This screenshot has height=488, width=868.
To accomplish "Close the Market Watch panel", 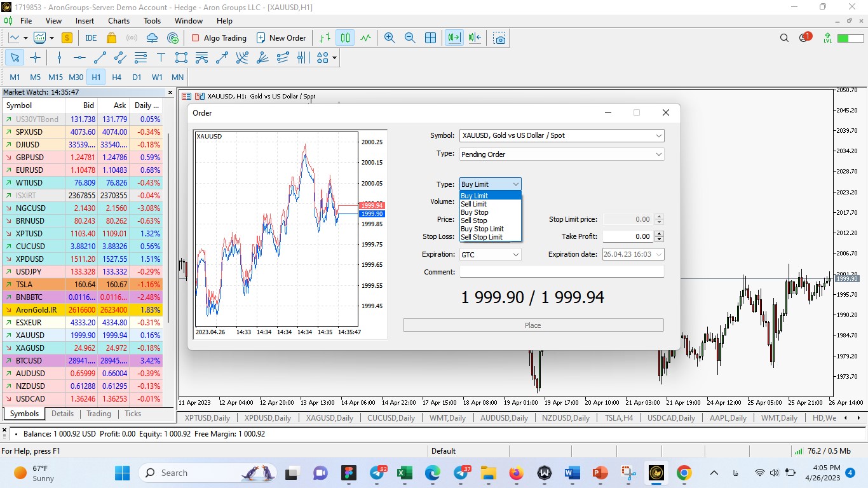I will coord(170,92).
